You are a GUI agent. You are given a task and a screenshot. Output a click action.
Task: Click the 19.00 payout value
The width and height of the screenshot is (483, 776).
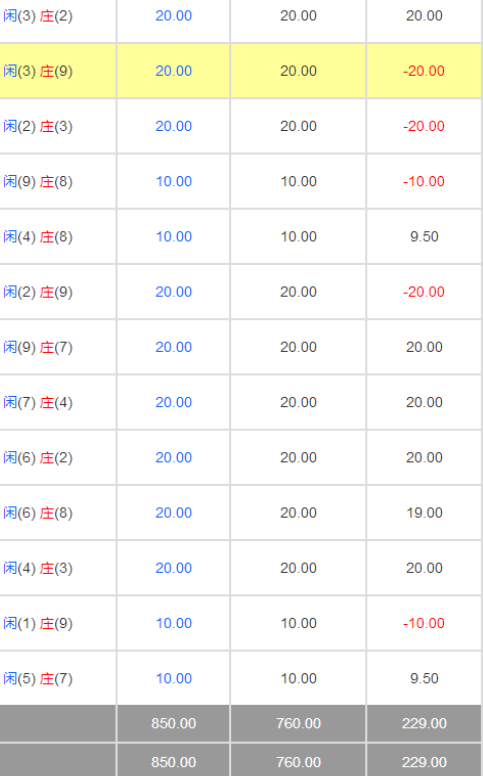tap(424, 513)
